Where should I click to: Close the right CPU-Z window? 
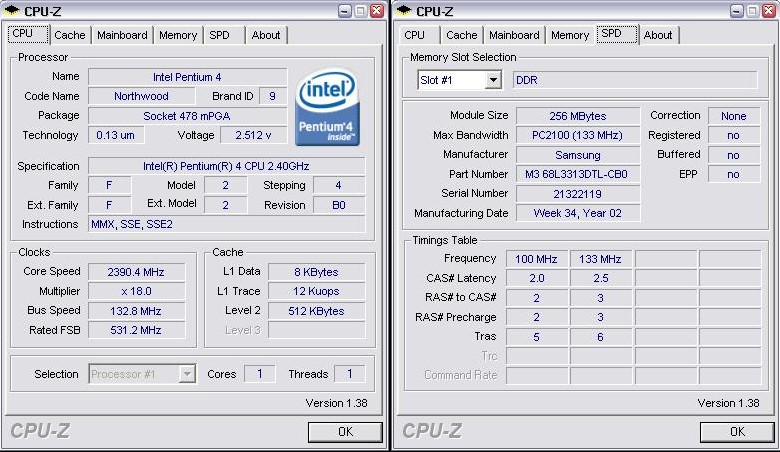[770, 11]
